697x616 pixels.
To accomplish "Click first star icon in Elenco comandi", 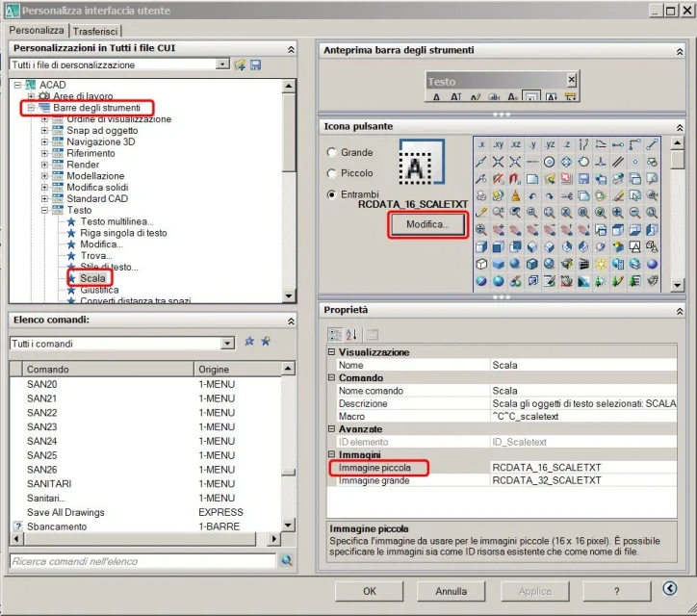I will tap(249, 342).
